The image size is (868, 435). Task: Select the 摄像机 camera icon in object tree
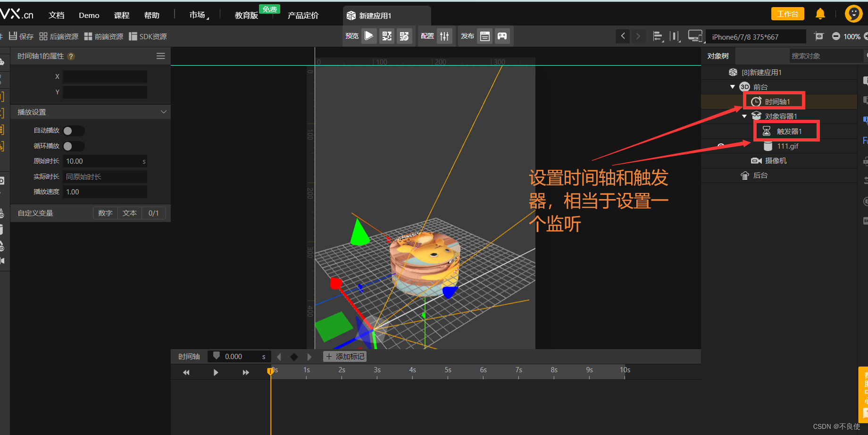coord(757,160)
